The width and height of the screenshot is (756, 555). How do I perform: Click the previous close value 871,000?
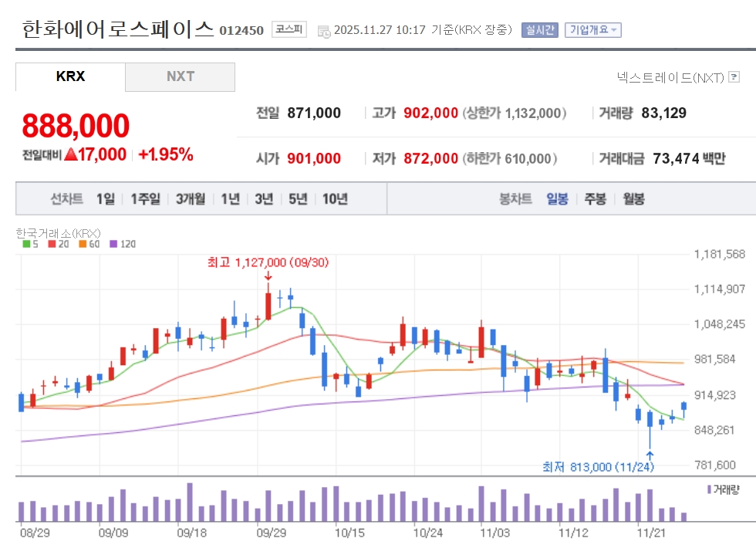click(314, 113)
